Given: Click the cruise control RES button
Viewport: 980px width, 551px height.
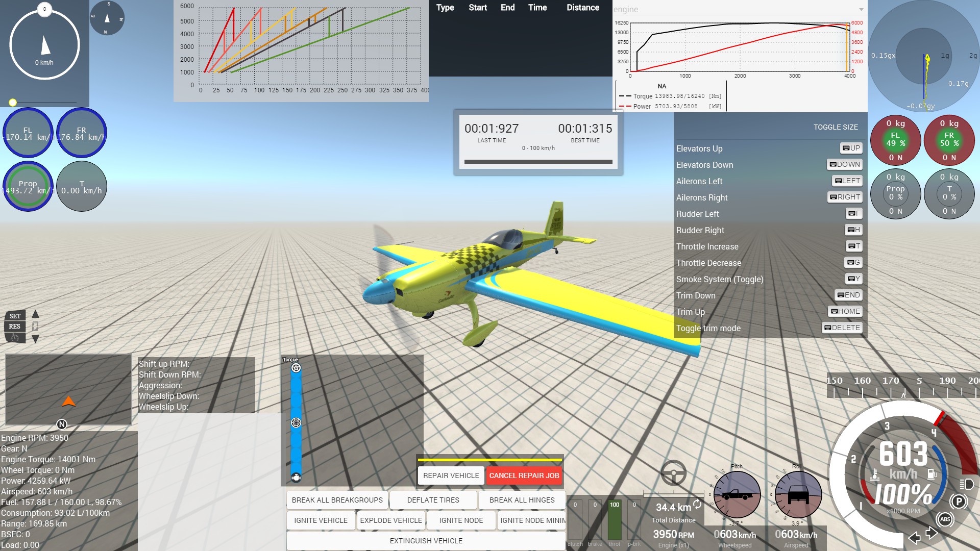Looking at the screenshot, I should [15, 327].
